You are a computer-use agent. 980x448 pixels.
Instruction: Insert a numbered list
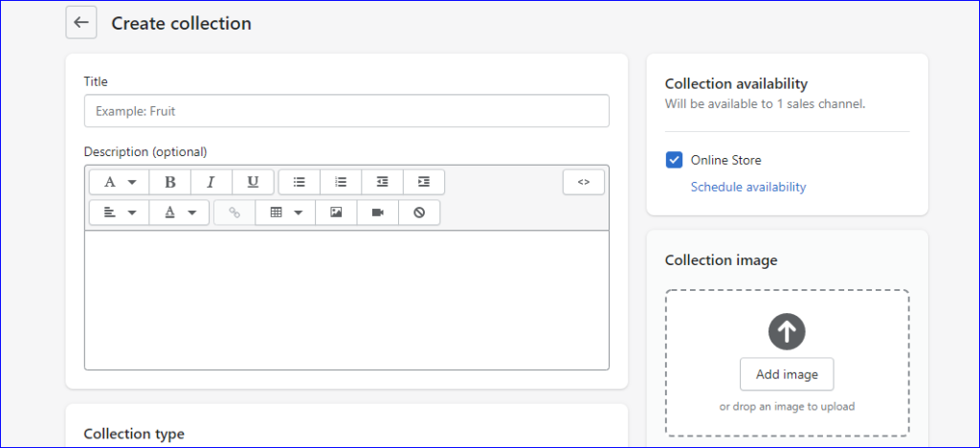click(341, 182)
